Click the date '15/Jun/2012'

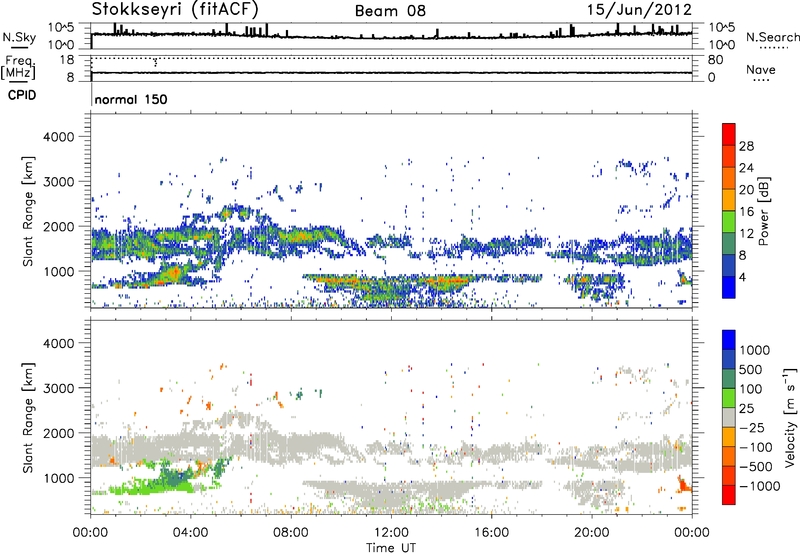click(x=639, y=10)
